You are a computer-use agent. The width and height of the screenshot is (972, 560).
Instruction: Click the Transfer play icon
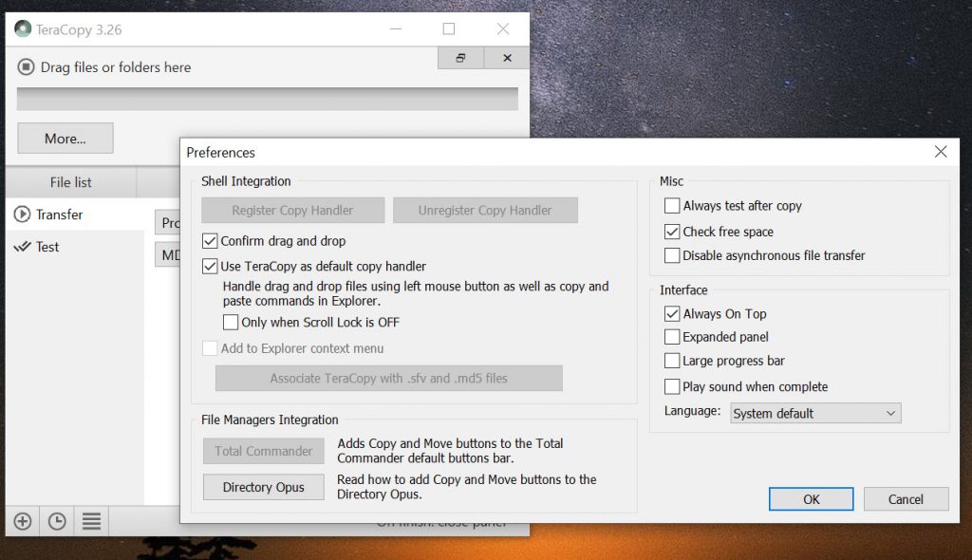pos(23,215)
